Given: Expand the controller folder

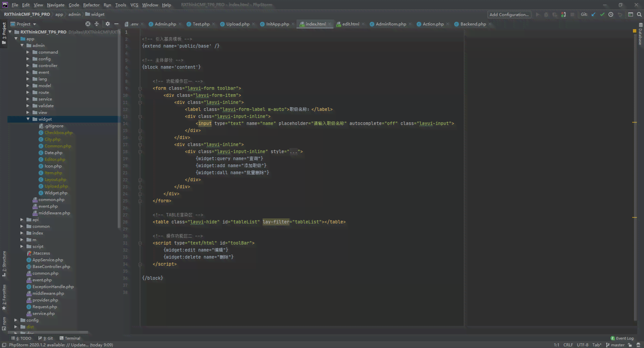Looking at the screenshot, I should point(28,66).
